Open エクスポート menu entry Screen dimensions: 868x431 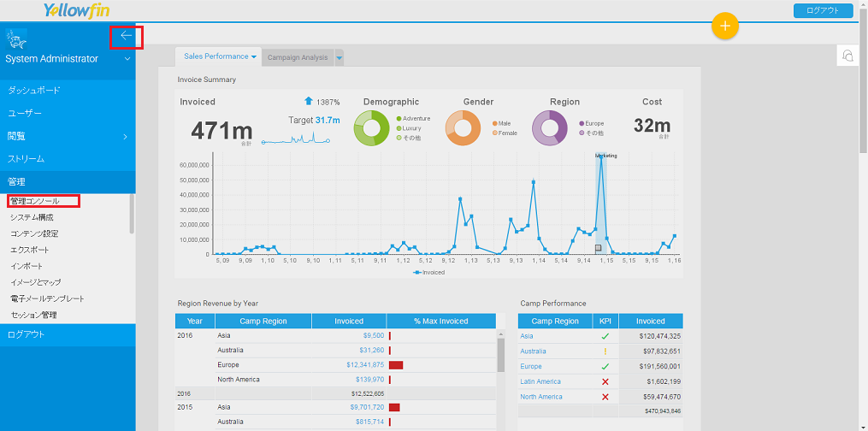click(x=30, y=250)
